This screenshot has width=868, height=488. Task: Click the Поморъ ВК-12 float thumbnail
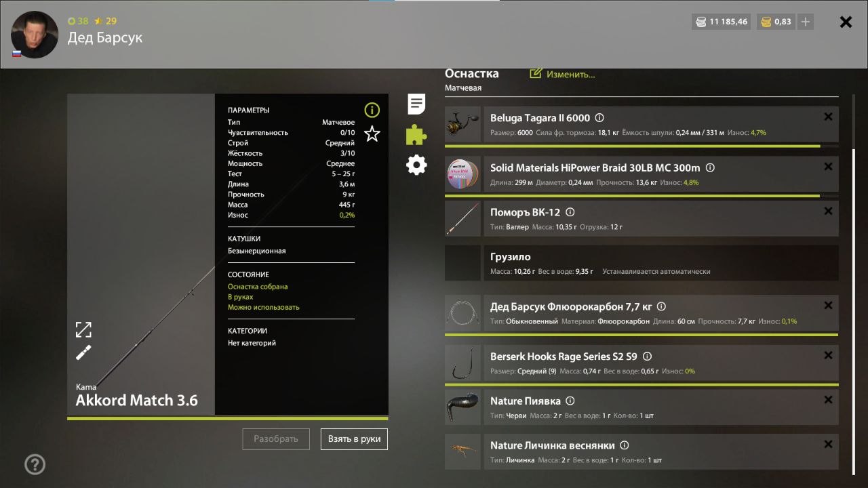(462, 218)
